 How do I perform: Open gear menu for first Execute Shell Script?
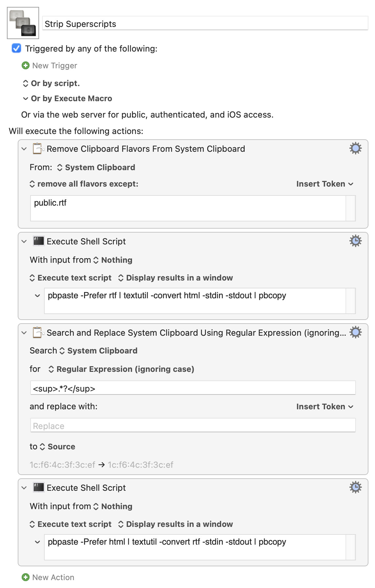pyautogui.click(x=355, y=241)
